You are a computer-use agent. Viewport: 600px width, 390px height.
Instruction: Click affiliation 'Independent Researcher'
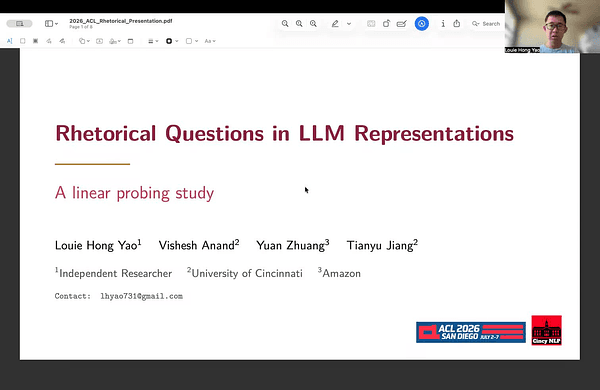coord(116,273)
